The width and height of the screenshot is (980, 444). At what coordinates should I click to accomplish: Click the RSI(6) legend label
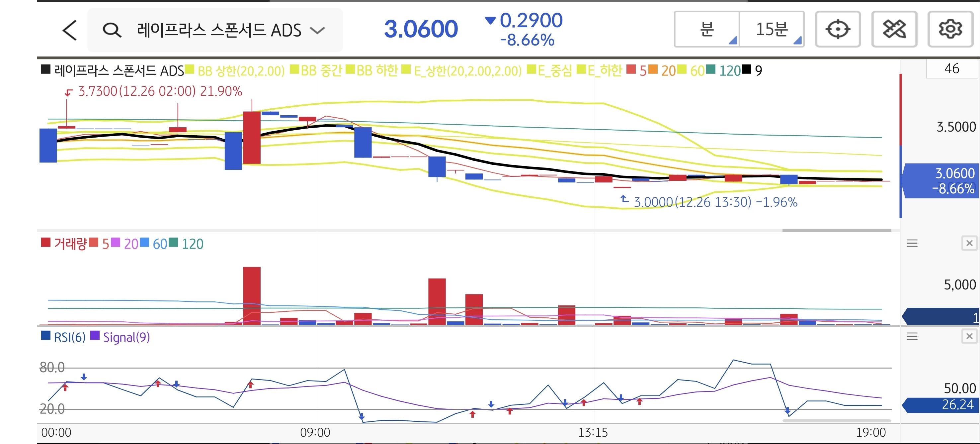click(69, 337)
